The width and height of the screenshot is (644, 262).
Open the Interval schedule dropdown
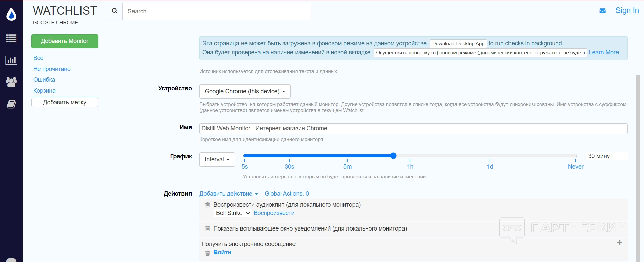click(217, 159)
